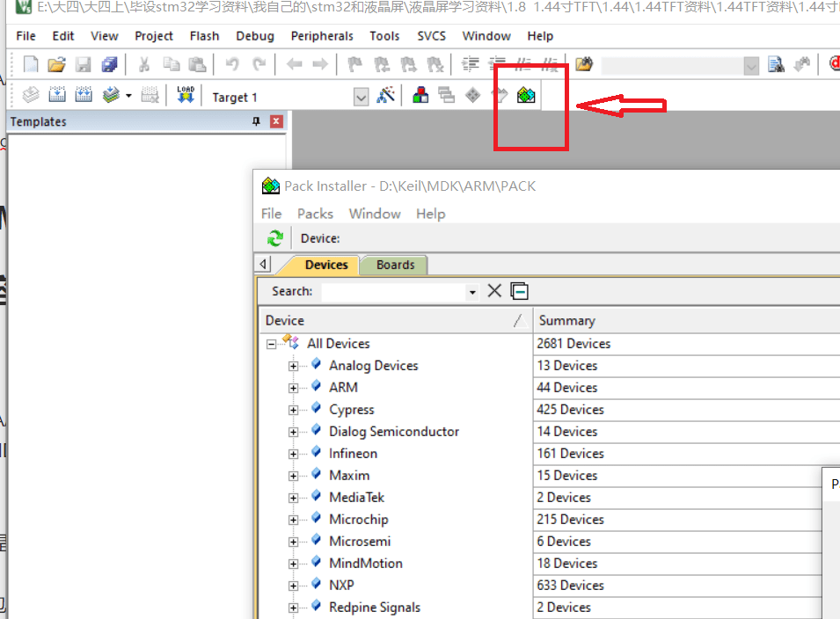Indent selected lines icon
Image resolution: width=840 pixels, height=619 pixels.
pyautogui.click(x=471, y=65)
